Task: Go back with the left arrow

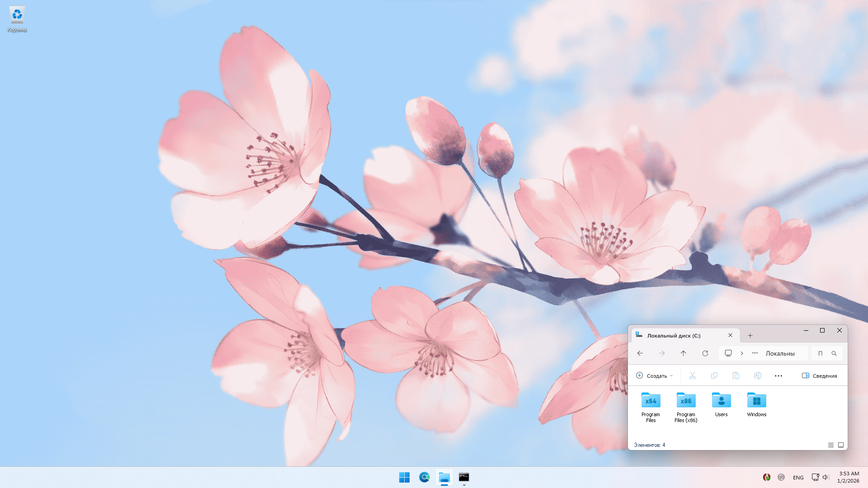Action: [640, 353]
